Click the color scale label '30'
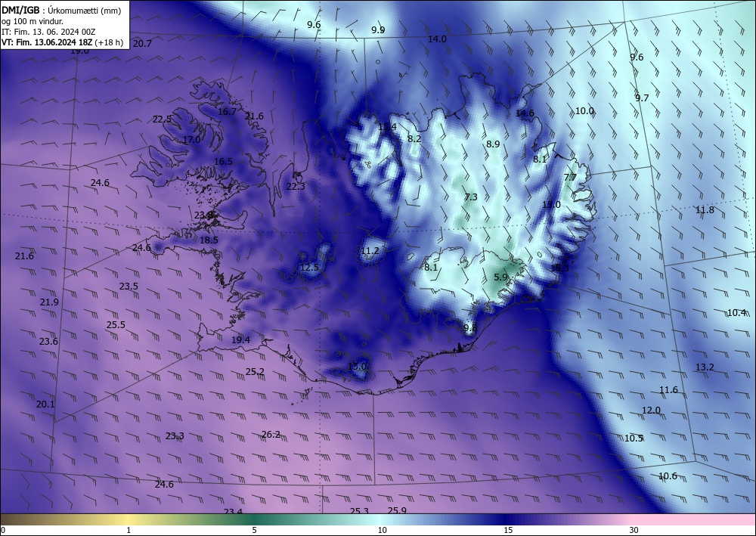The height and width of the screenshot is (536, 756). pyautogui.click(x=634, y=530)
